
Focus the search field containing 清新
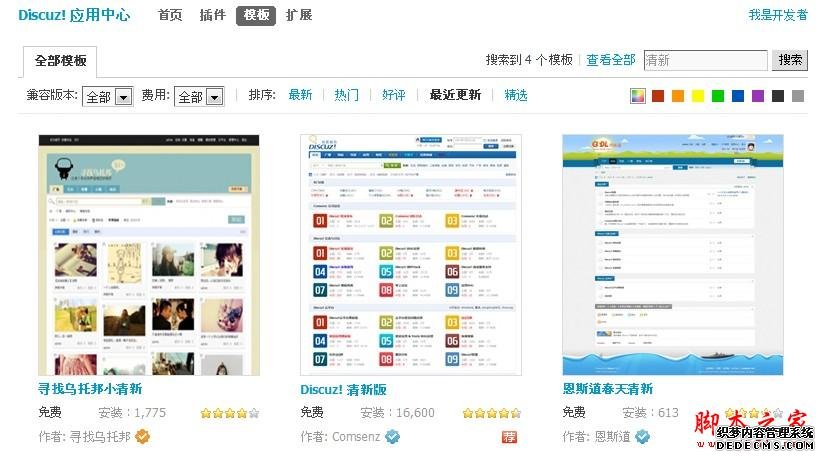706,61
